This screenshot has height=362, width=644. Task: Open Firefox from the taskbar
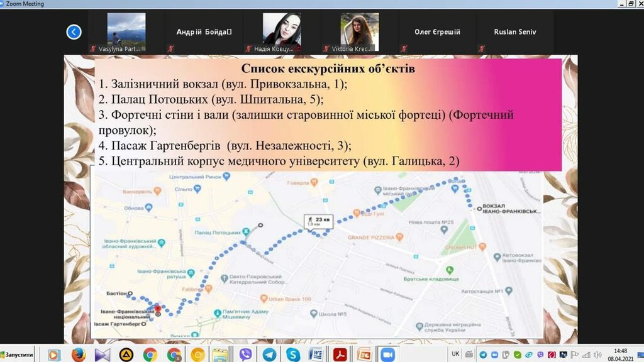click(78, 355)
